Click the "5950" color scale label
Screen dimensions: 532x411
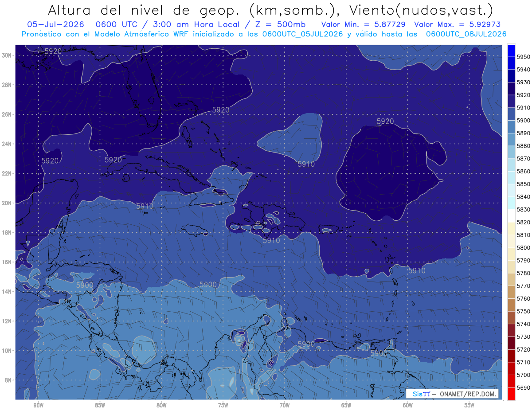524,57
